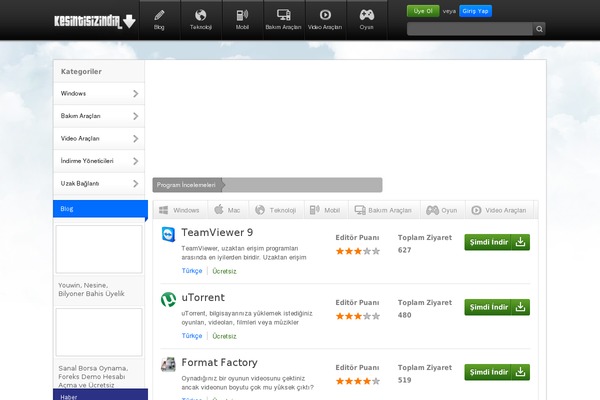Click the TeamViewer 9 app icon

point(168,234)
